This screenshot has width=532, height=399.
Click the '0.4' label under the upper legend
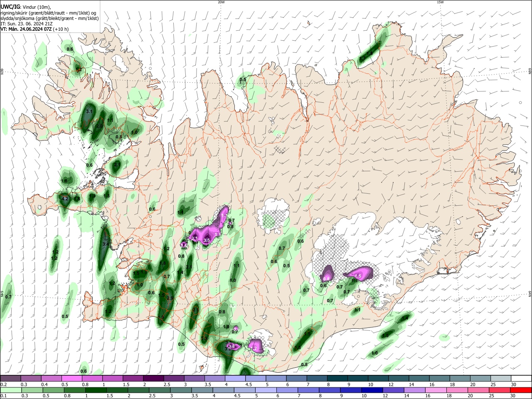click(x=44, y=384)
